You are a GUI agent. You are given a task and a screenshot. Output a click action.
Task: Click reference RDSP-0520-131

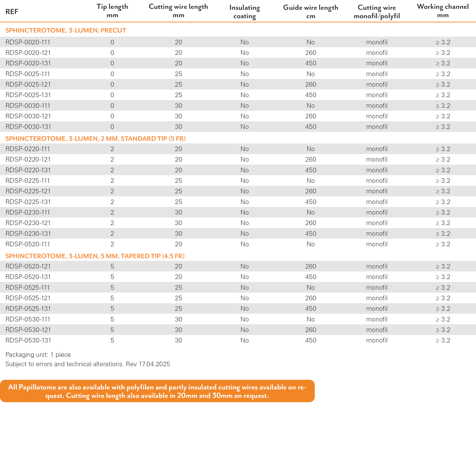click(28, 277)
